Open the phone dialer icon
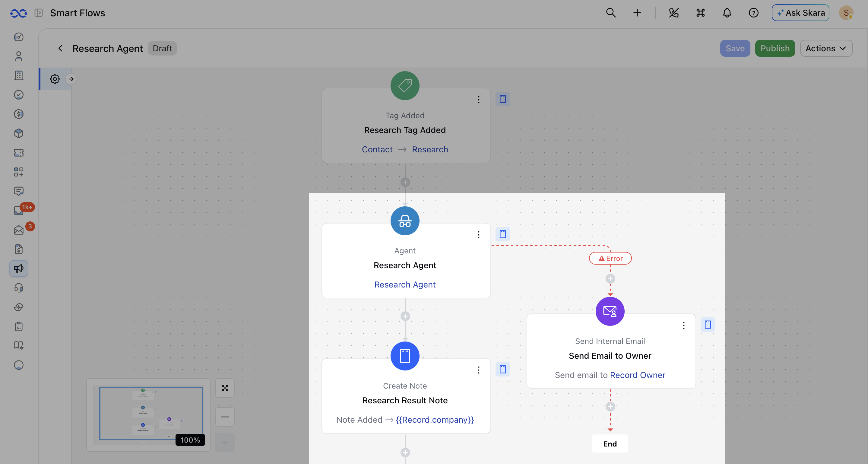Screen dimensions: 868x464 [673, 13]
